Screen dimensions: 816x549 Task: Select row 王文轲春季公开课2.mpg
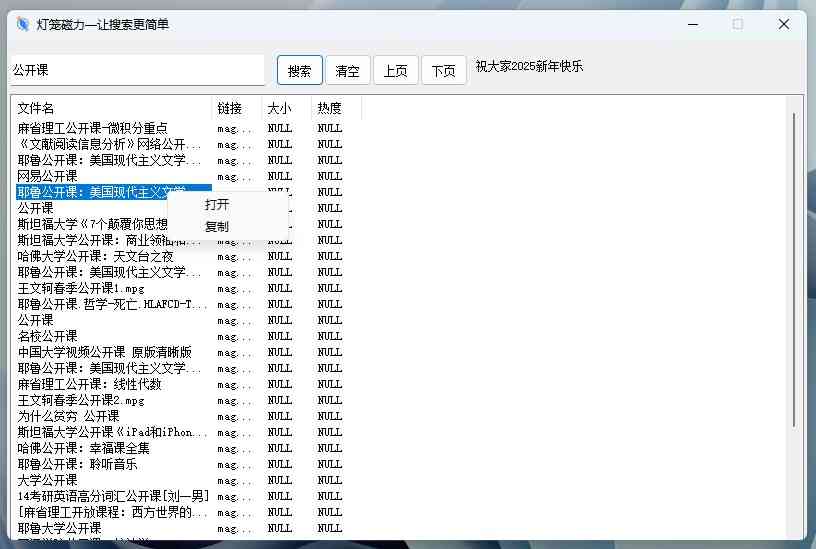click(x=81, y=400)
